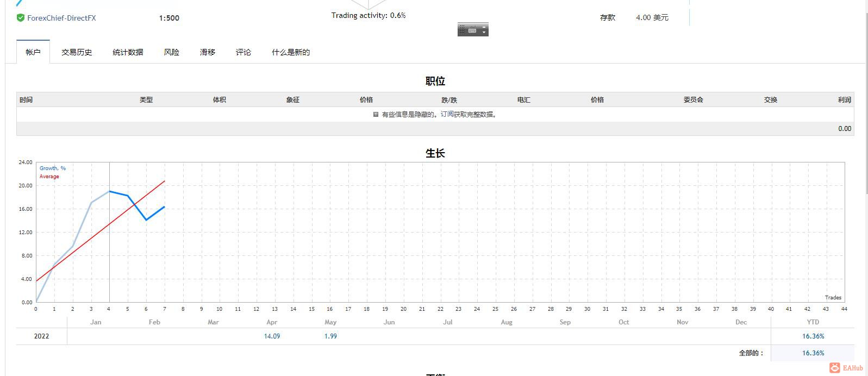Click the info icon beside hidden information notice
Viewport: 868px width, 376px height.
point(376,114)
